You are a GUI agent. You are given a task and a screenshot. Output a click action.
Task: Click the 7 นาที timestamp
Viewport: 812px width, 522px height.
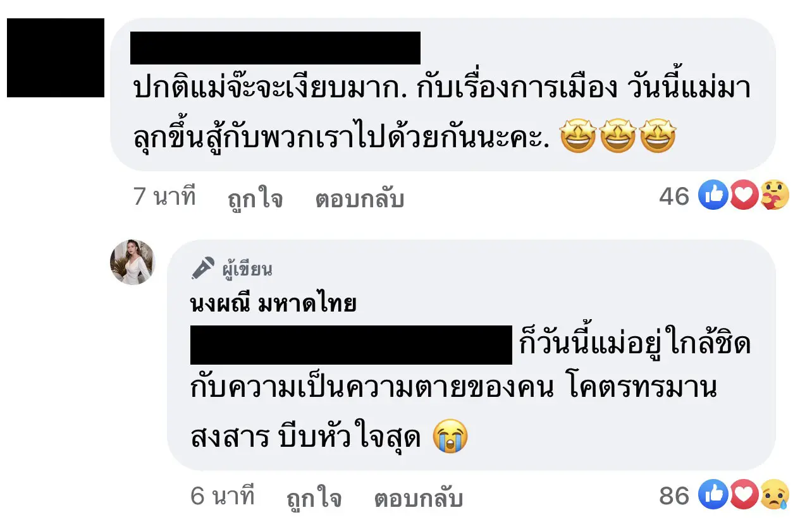pyautogui.click(x=164, y=197)
